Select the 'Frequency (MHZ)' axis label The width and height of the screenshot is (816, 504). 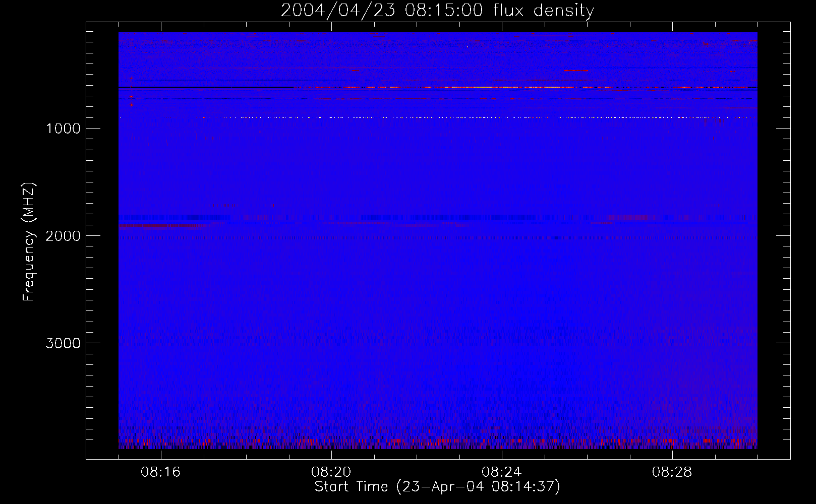pos(29,241)
